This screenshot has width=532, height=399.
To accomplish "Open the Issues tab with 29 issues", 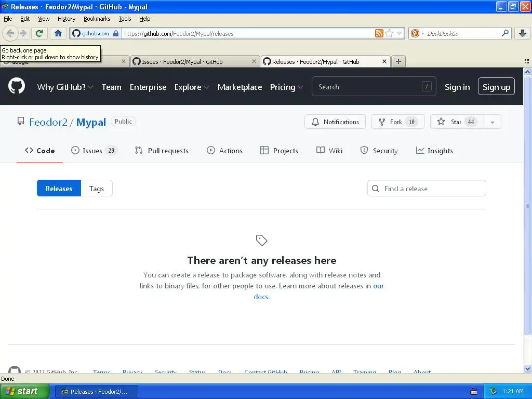I will pos(94,151).
